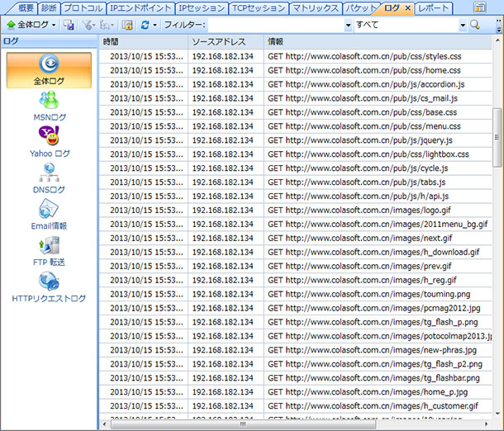The height and width of the screenshot is (431, 504).
Task: Switch to the マトリックス tab
Action: [316, 7]
